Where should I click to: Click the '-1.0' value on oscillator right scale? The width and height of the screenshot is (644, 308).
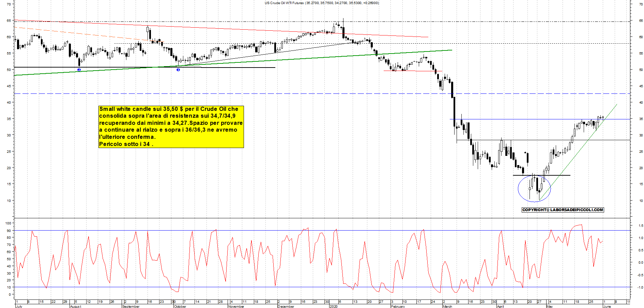coord(640,287)
